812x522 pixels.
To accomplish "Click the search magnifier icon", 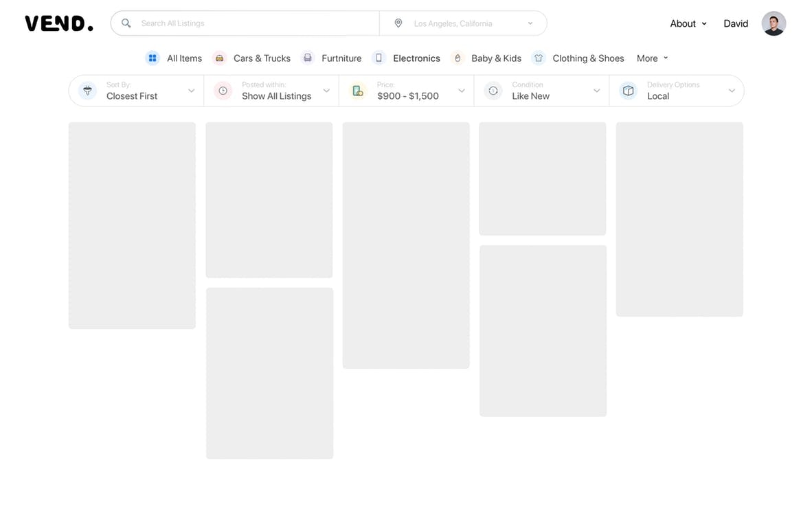I will 126,23.
